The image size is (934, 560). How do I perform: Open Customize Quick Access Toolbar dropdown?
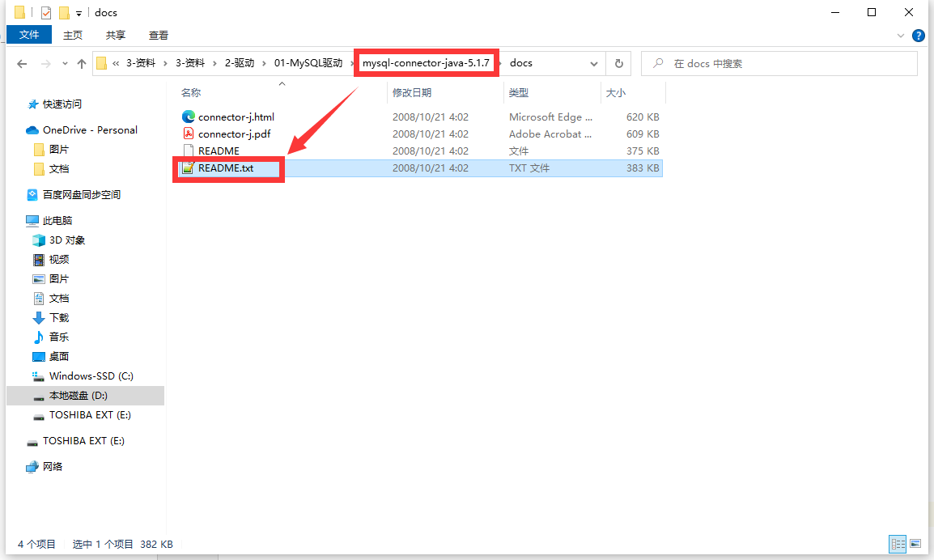pos(79,13)
